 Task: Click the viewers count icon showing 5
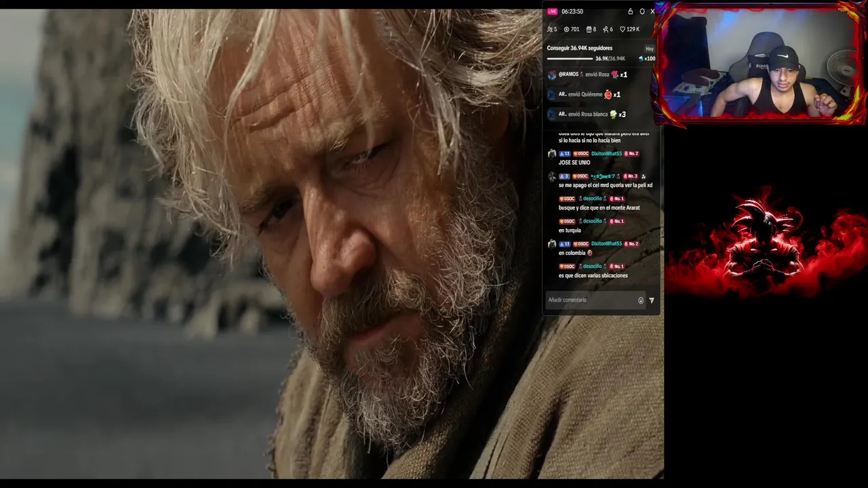(x=550, y=29)
